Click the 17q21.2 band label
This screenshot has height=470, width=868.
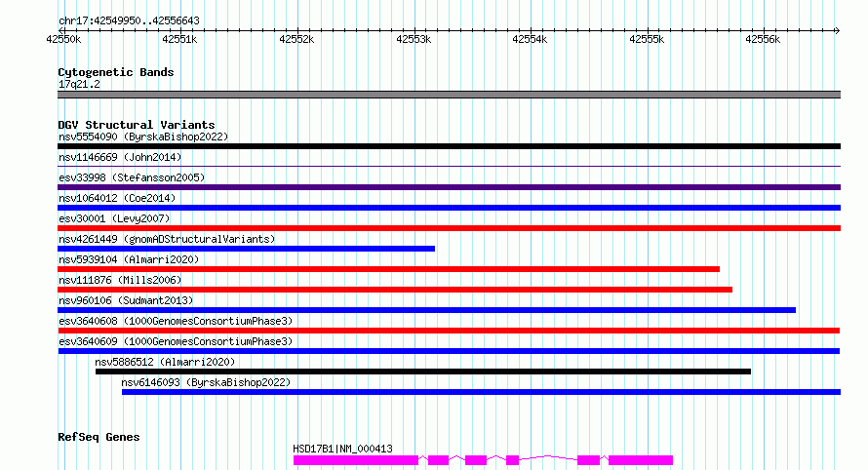pyautogui.click(x=79, y=84)
